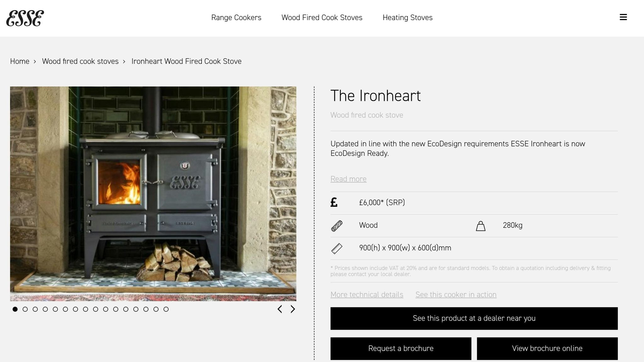Click the ruler dimensions icon
Screen dimensions: 644x362
337,249
